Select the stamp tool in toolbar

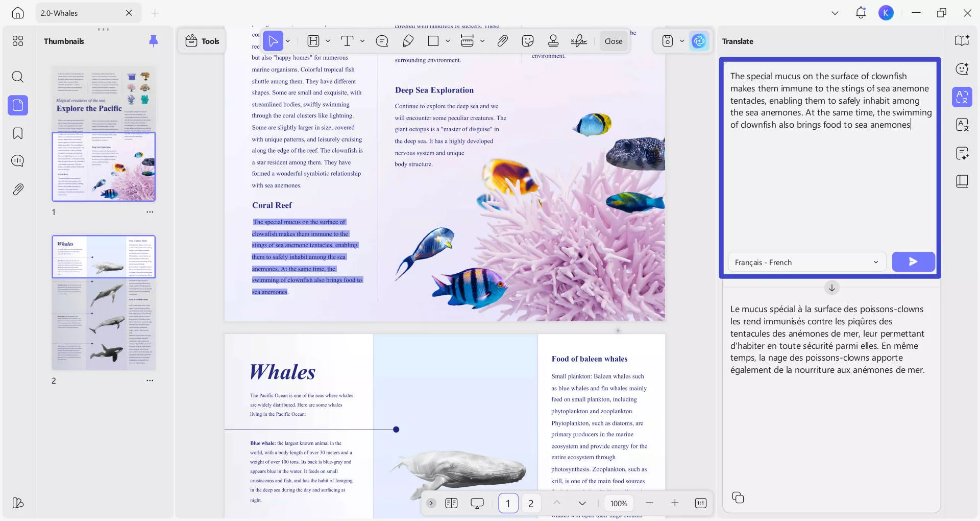(x=553, y=41)
